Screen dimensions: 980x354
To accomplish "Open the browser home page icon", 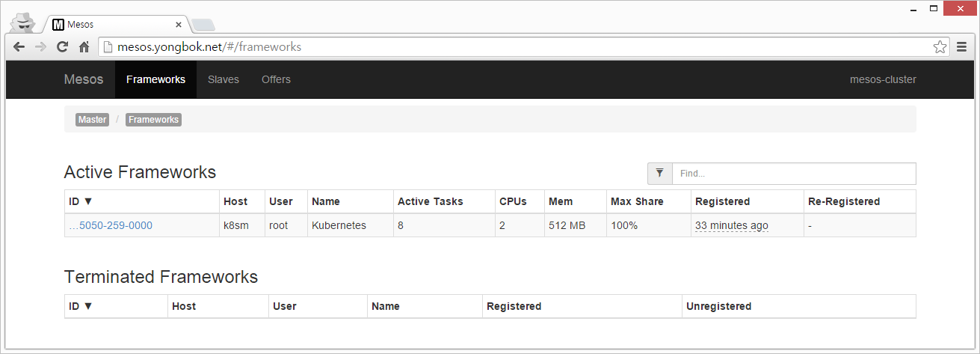I will (x=84, y=46).
